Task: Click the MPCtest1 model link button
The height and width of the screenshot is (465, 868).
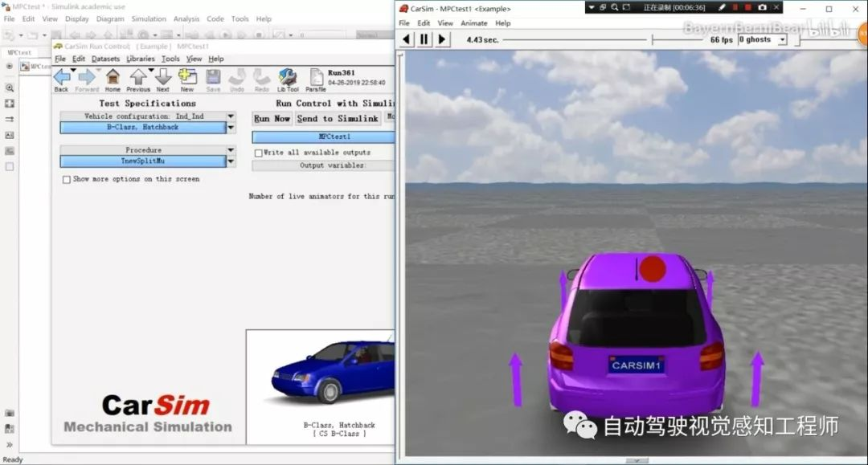Action: [324, 137]
